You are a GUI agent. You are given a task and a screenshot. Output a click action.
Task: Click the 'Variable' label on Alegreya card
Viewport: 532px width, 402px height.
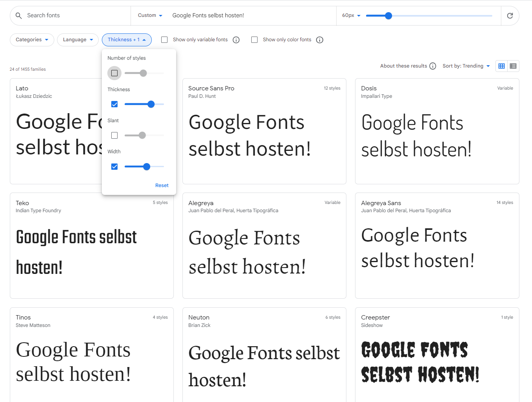coord(333,202)
